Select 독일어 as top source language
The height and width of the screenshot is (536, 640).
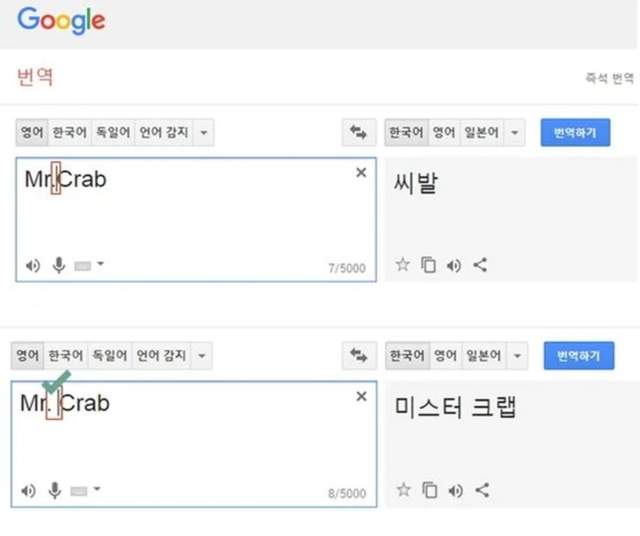[x=112, y=133]
